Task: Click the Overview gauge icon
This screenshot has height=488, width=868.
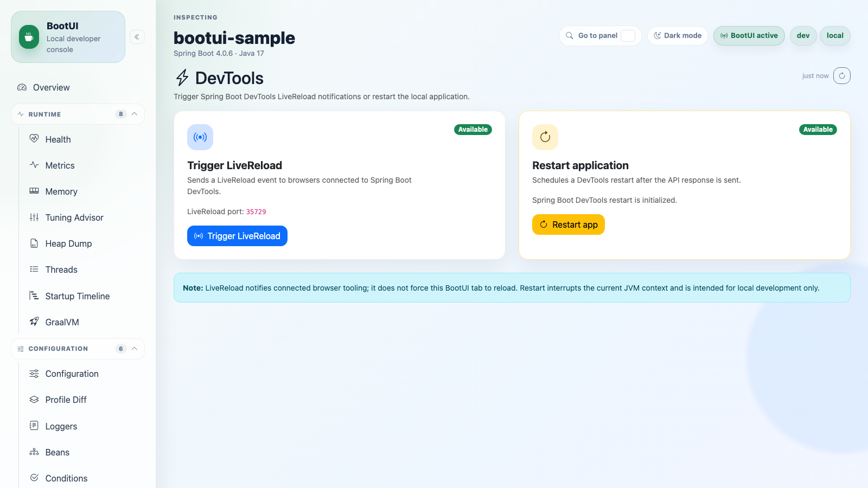Action: click(x=22, y=87)
